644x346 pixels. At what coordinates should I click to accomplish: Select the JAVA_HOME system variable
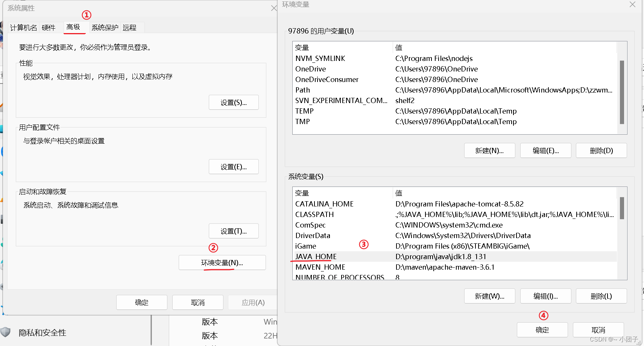click(455, 256)
